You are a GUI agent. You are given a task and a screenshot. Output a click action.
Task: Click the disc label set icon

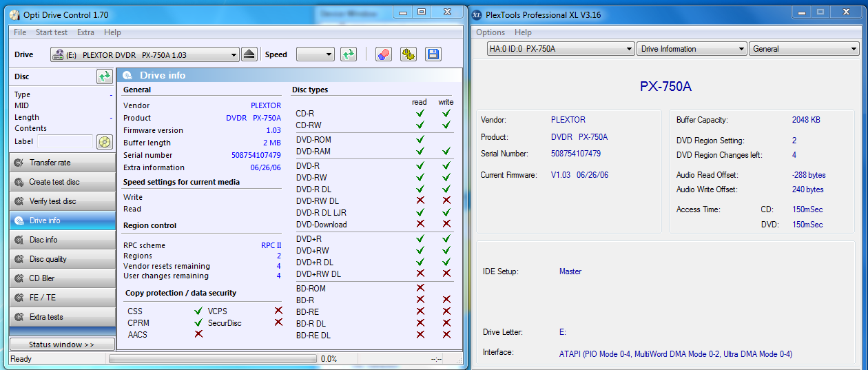pos(104,142)
